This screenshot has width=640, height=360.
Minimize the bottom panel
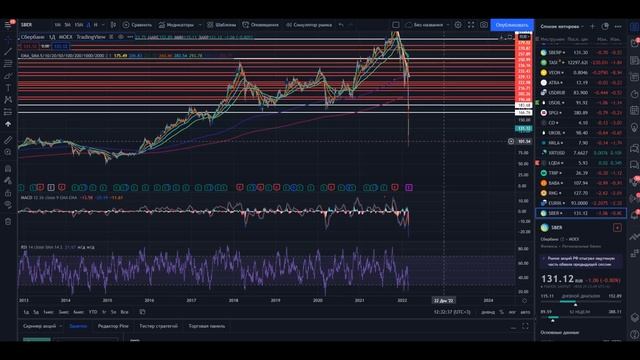click(x=513, y=327)
